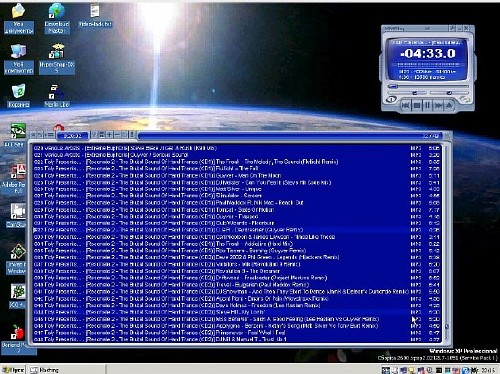Click the save (floppy) playlist toolbar icon
The image size is (500, 374).
pos(102,135)
